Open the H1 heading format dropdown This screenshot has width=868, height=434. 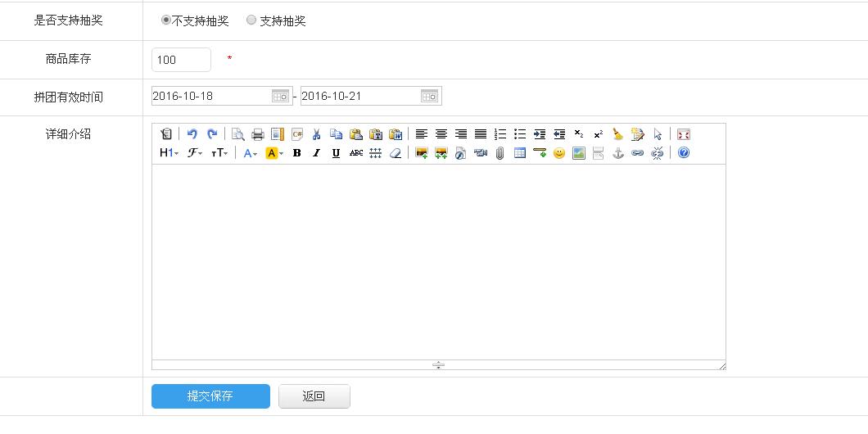click(x=169, y=153)
